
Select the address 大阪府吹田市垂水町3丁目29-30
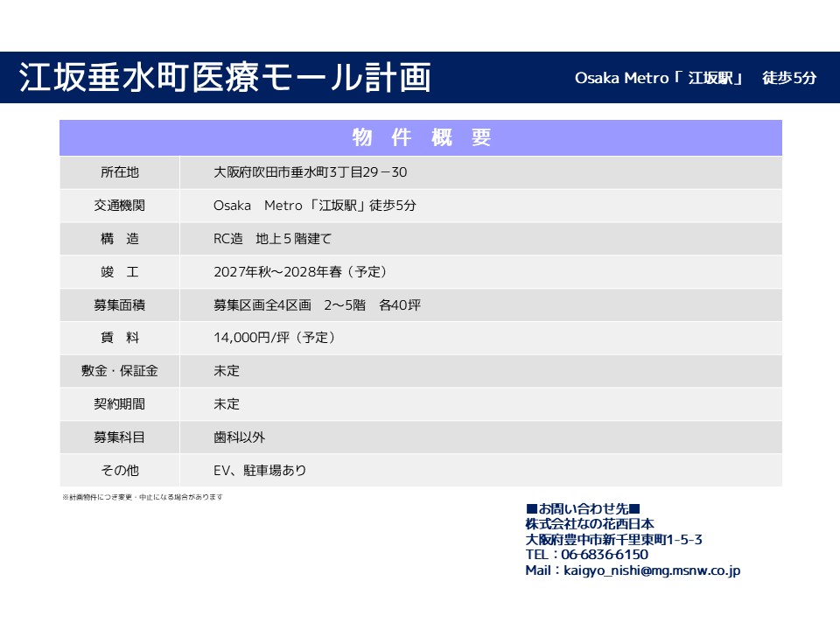pos(310,172)
